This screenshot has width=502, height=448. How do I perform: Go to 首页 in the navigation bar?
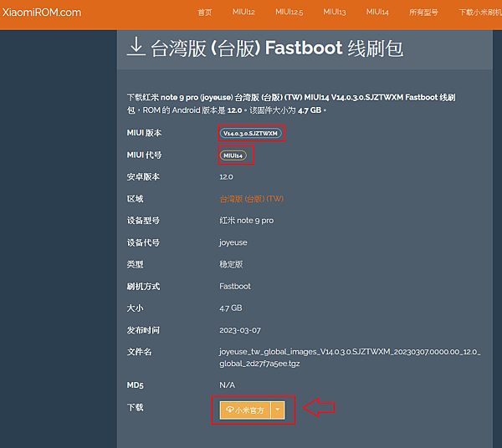[205, 13]
